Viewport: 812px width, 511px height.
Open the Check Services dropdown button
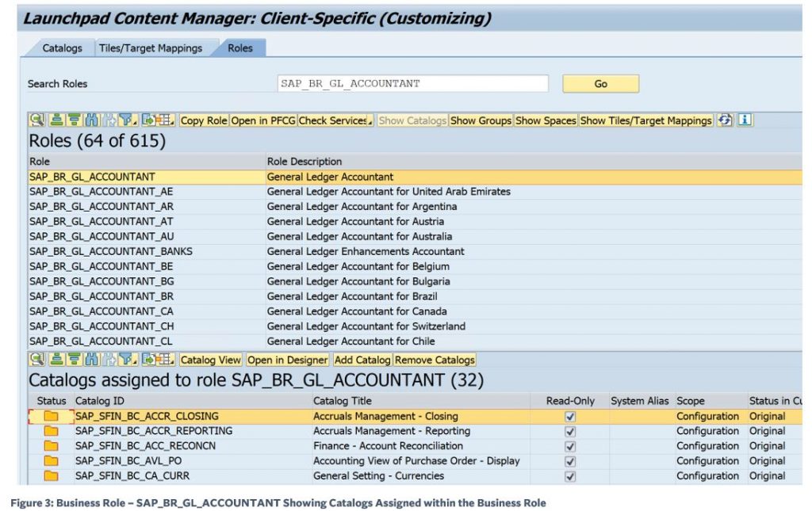tap(335, 120)
